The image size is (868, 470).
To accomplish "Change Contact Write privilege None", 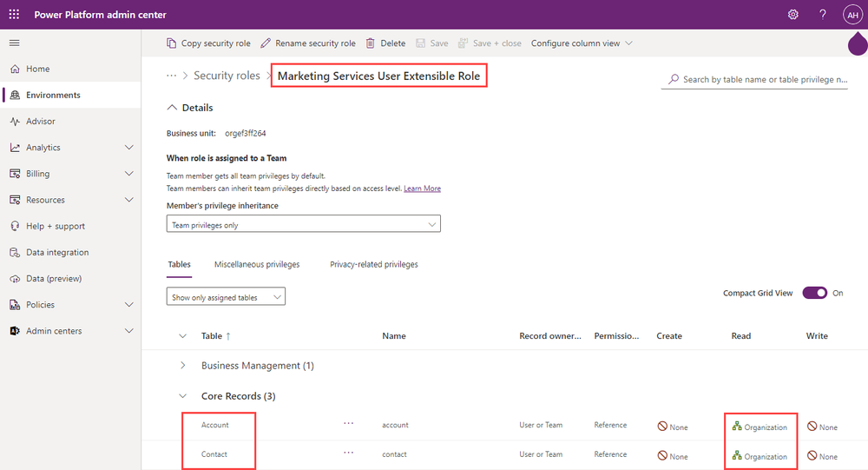I will pos(822,456).
